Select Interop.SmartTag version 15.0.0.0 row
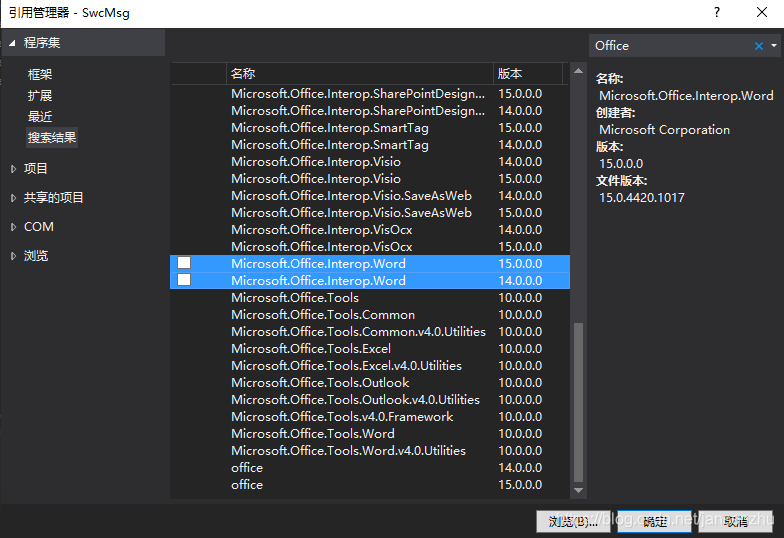784x538 pixels. tap(370, 128)
